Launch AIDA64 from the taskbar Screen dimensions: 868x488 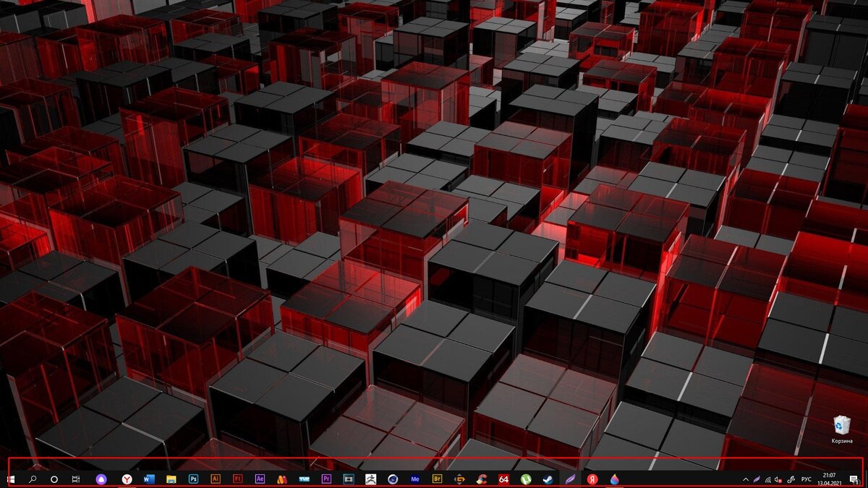point(503,479)
